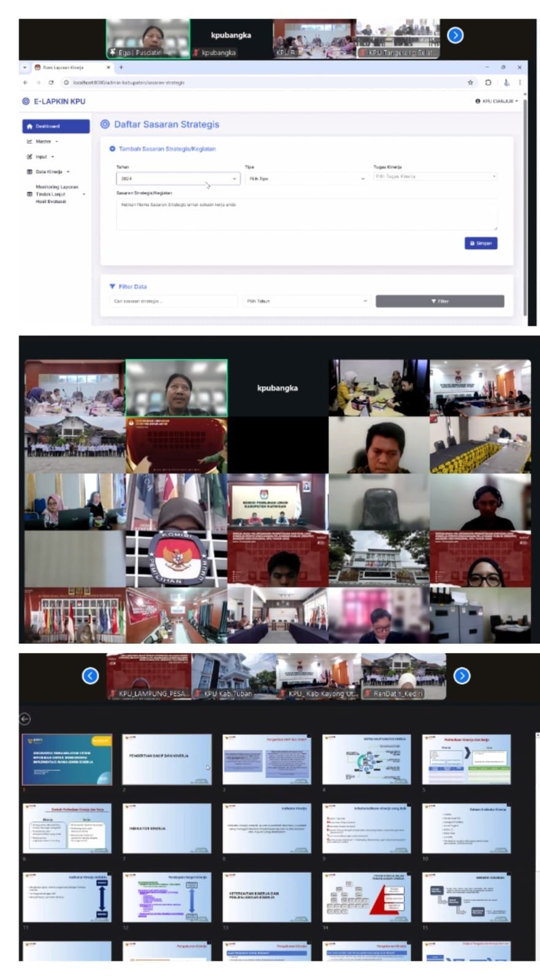Open the Tahun dropdown showing 2024
540x980 pixels.
pyautogui.click(x=178, y=178)
